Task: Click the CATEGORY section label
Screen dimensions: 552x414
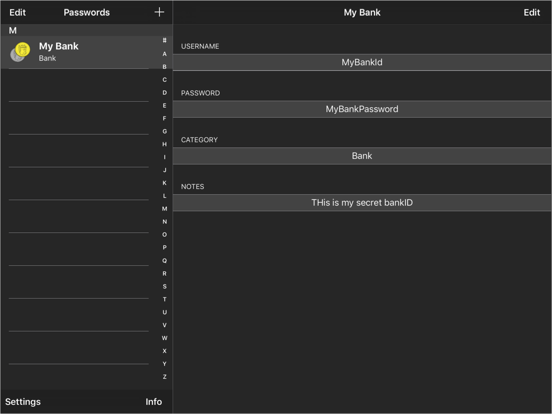Action: (x=199, y=140)
